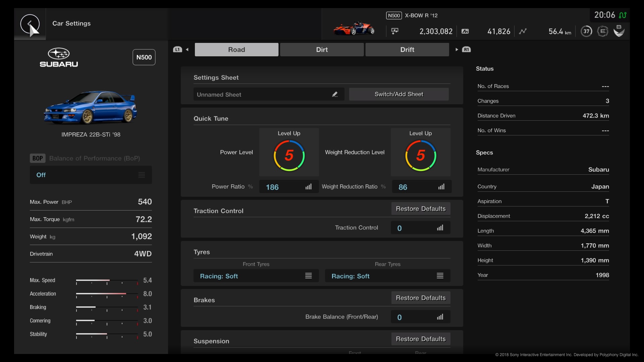Click the BOP label icon
644x362 pixels.
tap(38, 158)
